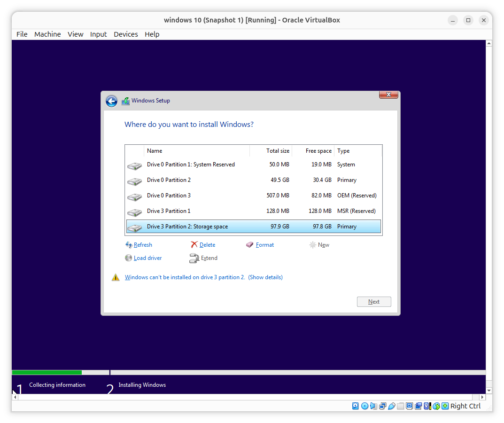The image size is (504, 423).
Task: Click the Refresh arrows icon
Action: coord(129,245)
